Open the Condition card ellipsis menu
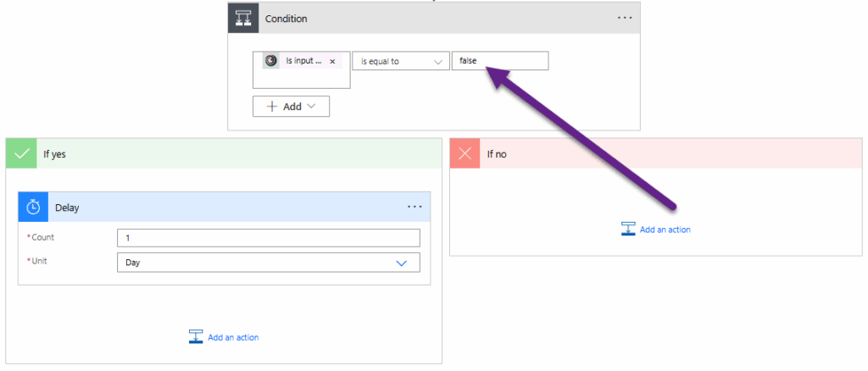This screenshot has width=868, height=371. pos(625,19)
